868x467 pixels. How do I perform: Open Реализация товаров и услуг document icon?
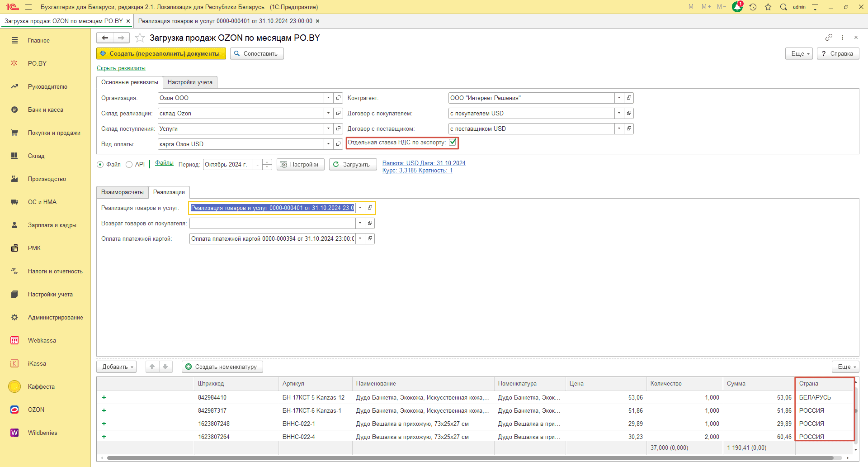(370, 208)
